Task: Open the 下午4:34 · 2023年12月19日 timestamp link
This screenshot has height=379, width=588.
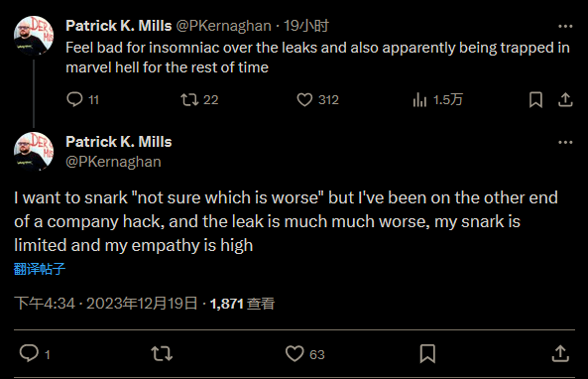Action: click(x=106, y=304)
